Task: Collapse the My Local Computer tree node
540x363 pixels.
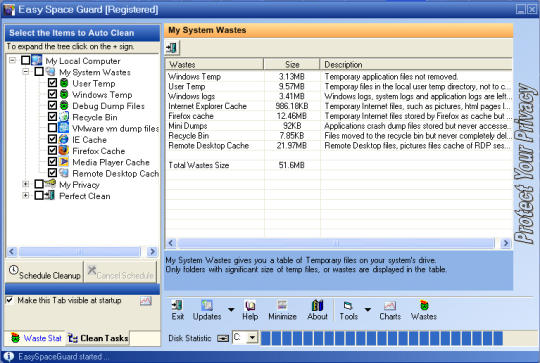Action: pos(12,60)
